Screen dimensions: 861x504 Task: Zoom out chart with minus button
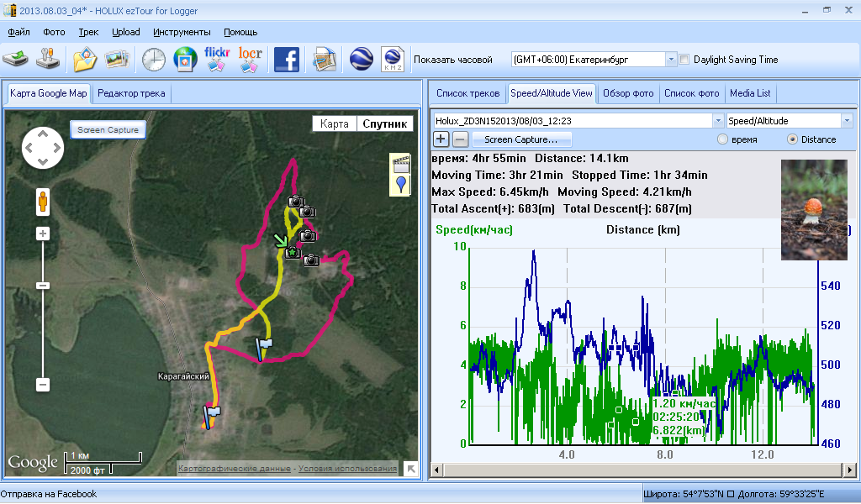coord(460,139)
